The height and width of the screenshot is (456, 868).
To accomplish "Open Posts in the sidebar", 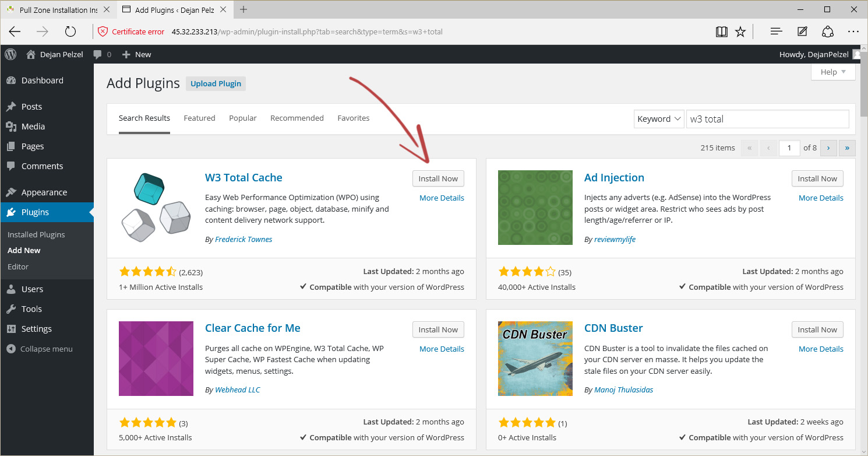I will click(47, 107).
